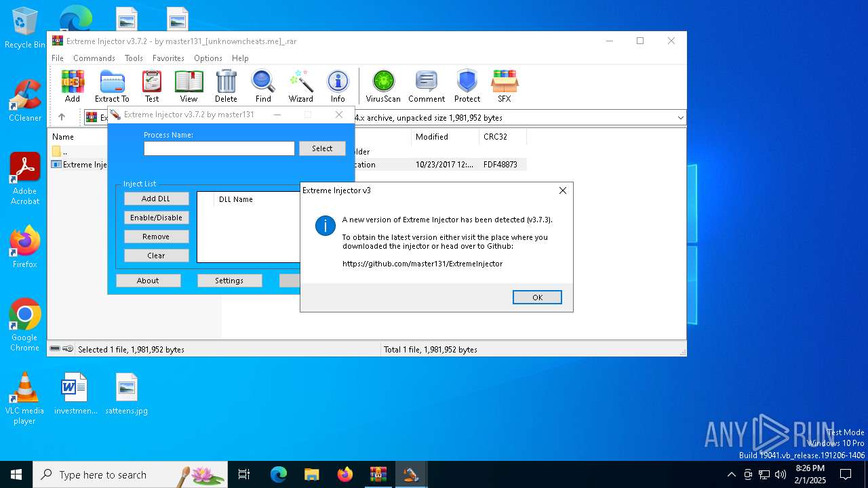Open Recycle Bin desktop icon
868x488 pixels.
[x=24, y=28]
